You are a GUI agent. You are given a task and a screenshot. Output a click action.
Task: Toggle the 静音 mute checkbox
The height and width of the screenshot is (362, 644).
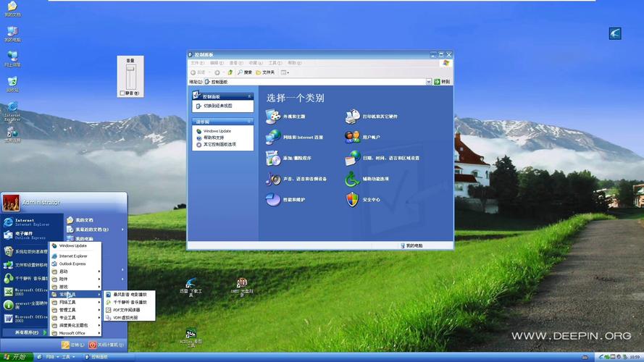click(x=122, y=93)
